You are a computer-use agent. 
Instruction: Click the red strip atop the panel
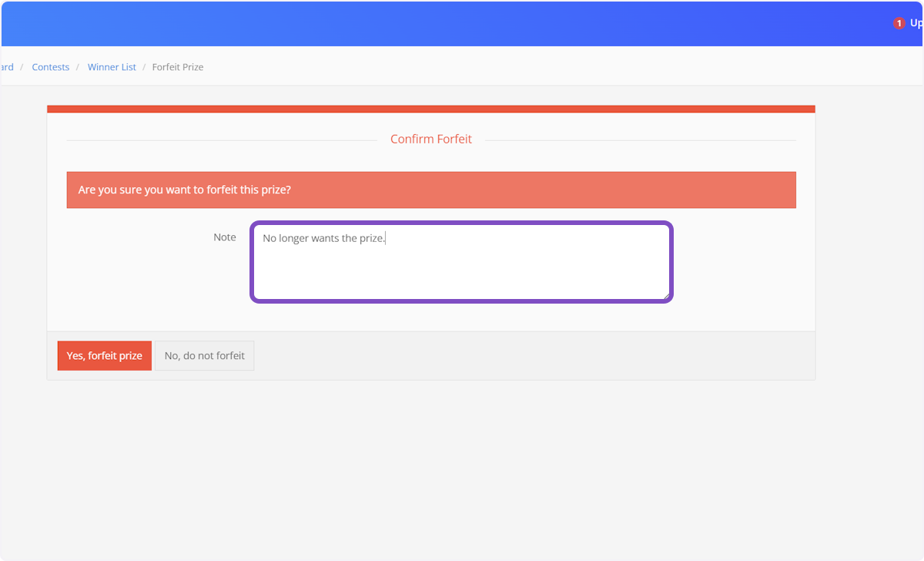pyautogui.click(x=430, y=109)
